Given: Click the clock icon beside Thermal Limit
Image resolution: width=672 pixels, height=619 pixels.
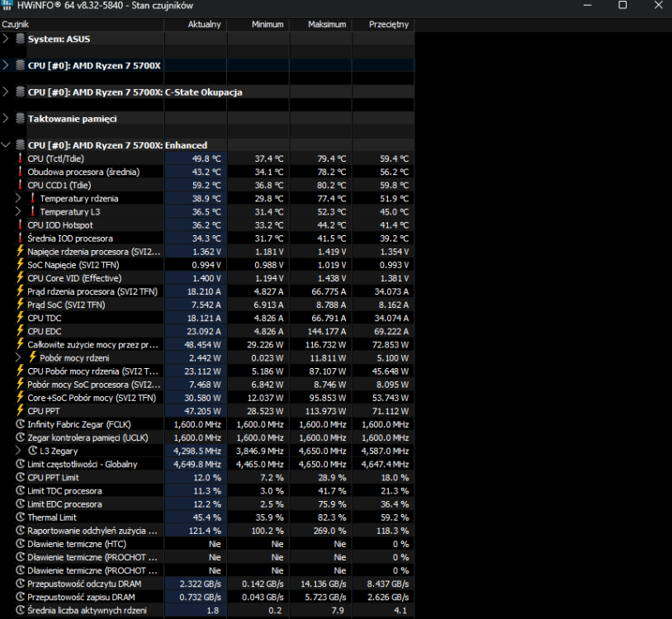Looking at the screenshot, I should (x=20, y=517).
